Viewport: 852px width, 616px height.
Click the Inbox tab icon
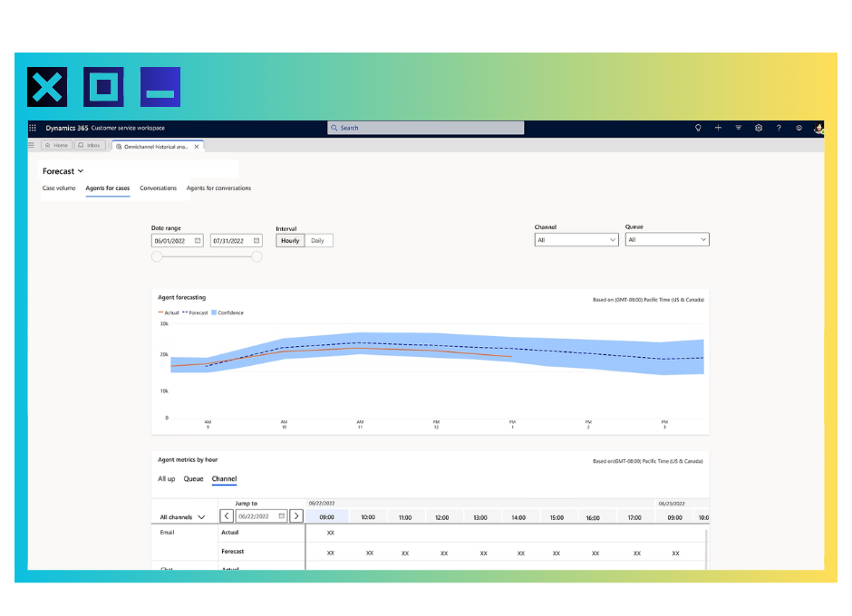[x=81, y=145]
